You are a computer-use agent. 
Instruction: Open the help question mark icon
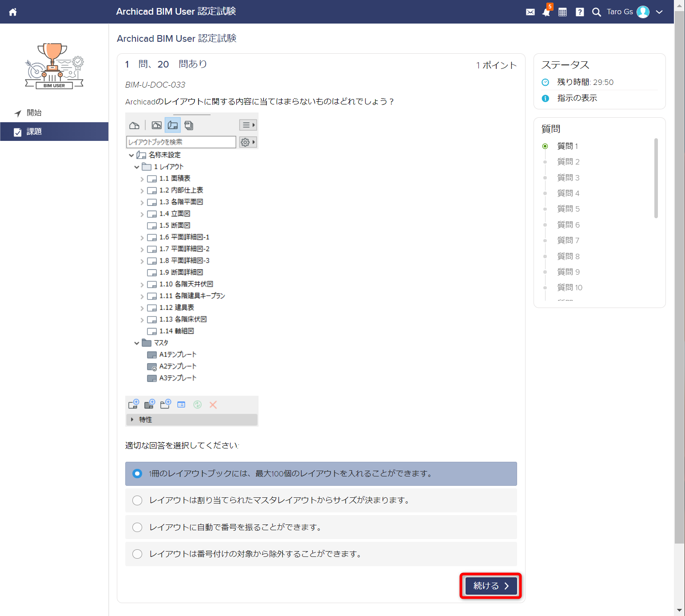580,12
